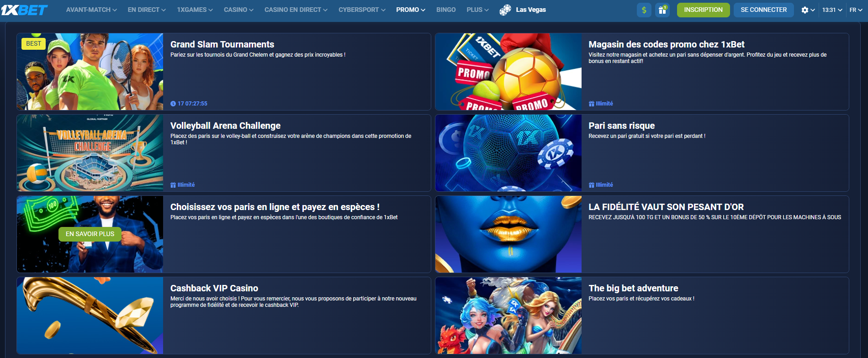Click the EN SAVOIR PLUS button
This screenshot has width=868, height=358.
[x=90, y=234]
